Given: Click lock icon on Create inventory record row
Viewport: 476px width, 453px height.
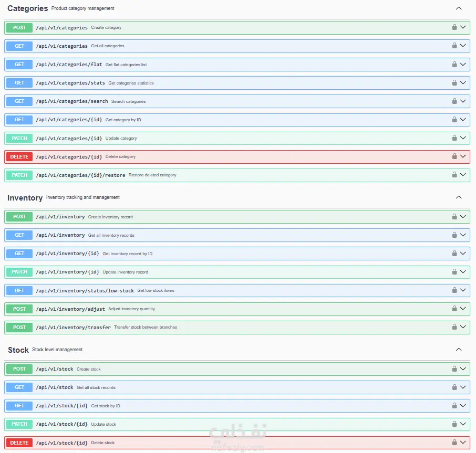Looking at the screenshot, I should click(x=454, y=216).
